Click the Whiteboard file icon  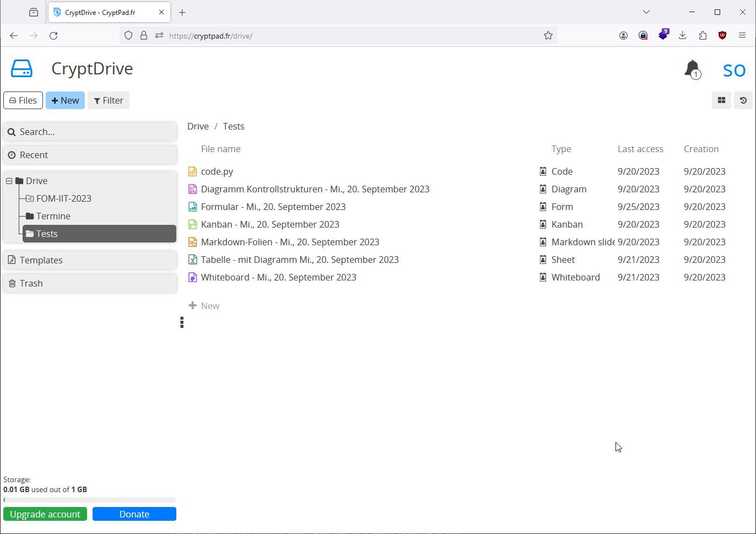coord(192,277)
